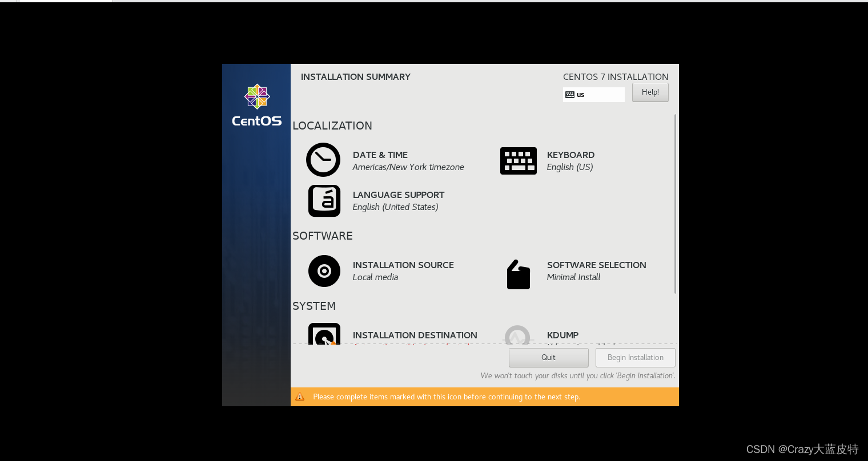Click the Keyboard spoke icon
The width and height of the screenshot is (868, 461).
519,160
